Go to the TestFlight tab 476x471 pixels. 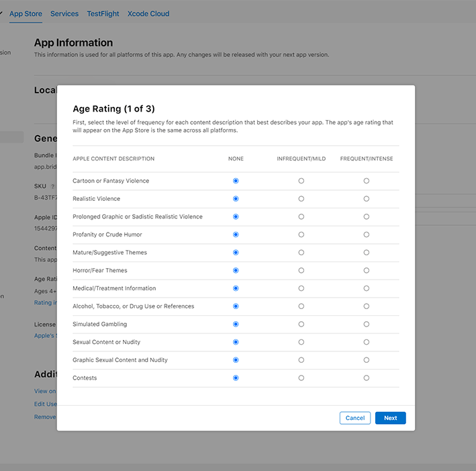pos(103,13)
